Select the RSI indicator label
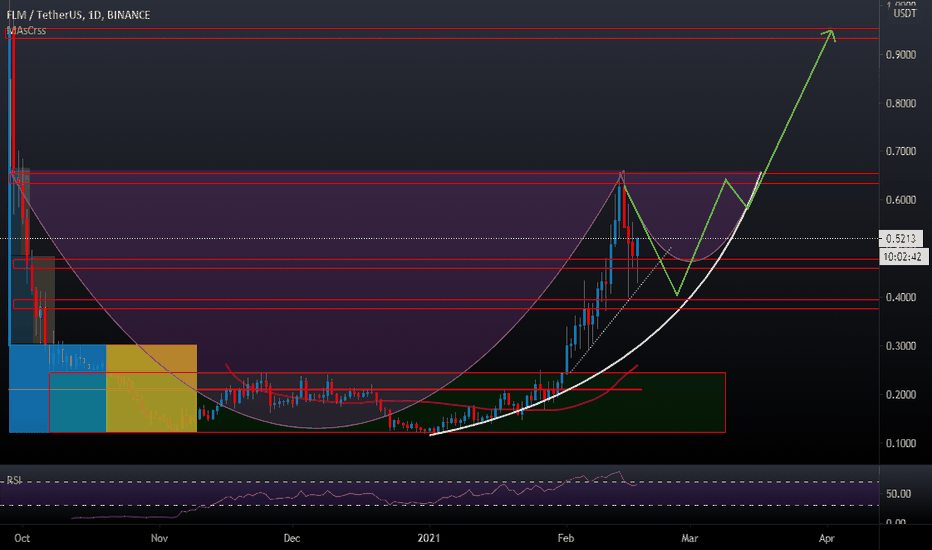The height and width of the screenshot is (550, 932). point(14,480)
